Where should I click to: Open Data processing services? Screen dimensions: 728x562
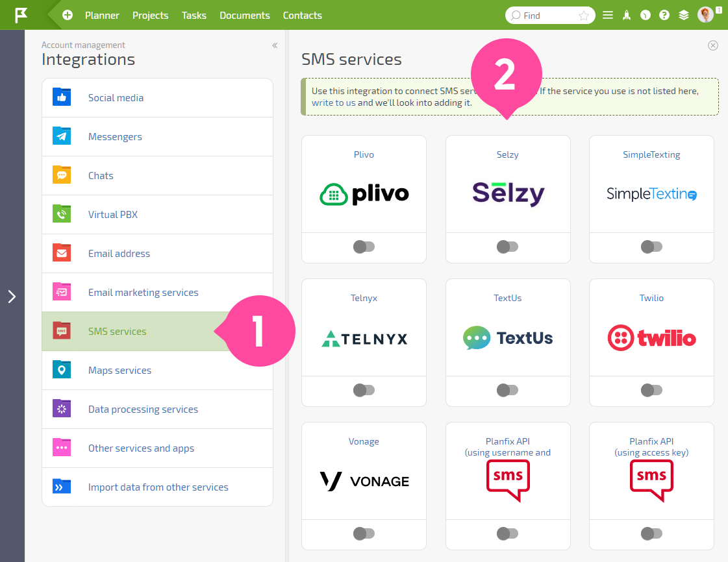click(157, 409)
